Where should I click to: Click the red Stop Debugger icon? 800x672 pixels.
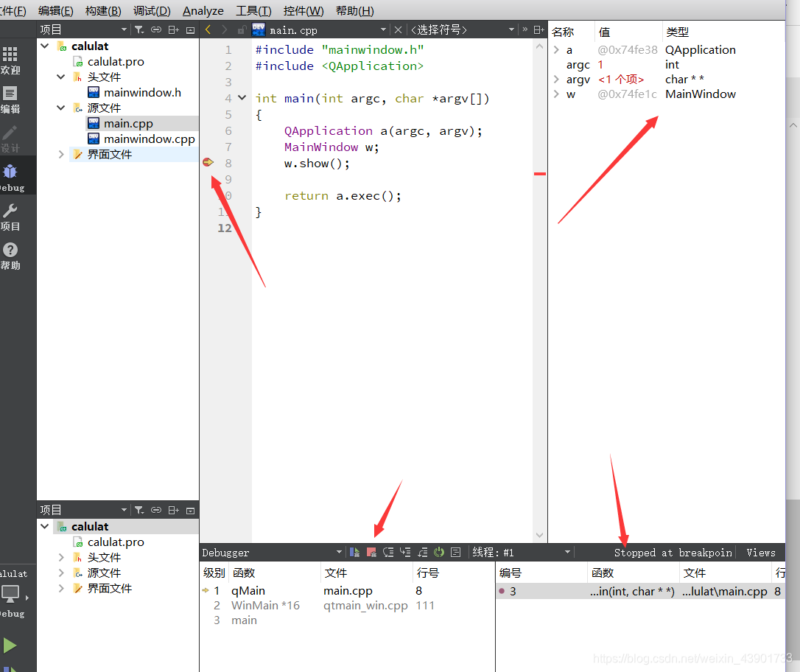(x=371, y=552)
